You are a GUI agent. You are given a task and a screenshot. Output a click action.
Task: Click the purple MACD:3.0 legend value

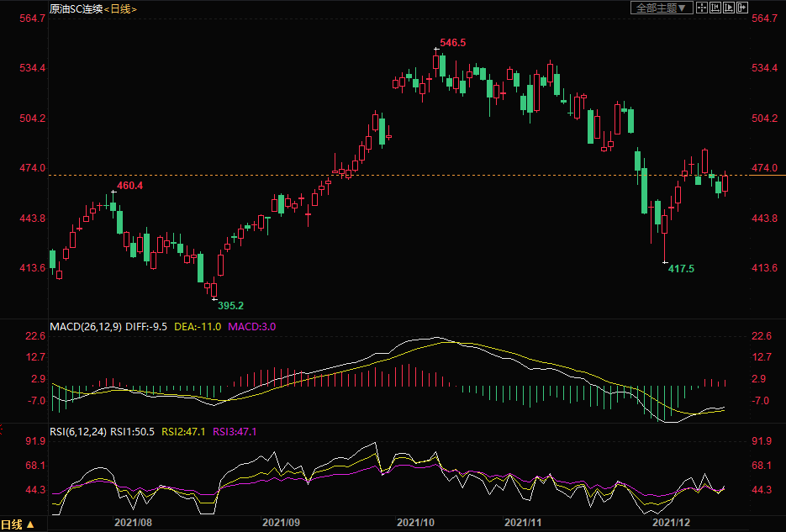click(252, 326)
